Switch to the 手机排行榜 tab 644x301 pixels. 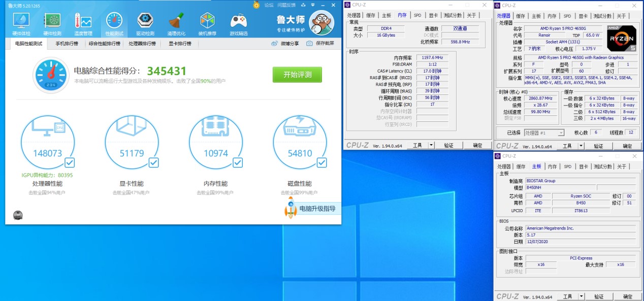click(67, 44)
